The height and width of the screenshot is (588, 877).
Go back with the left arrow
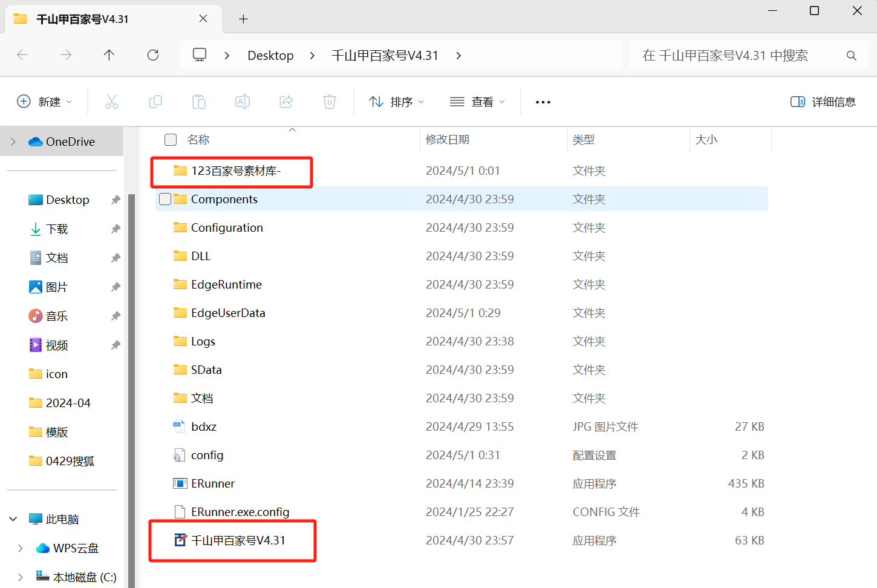[x=22, y=55]
